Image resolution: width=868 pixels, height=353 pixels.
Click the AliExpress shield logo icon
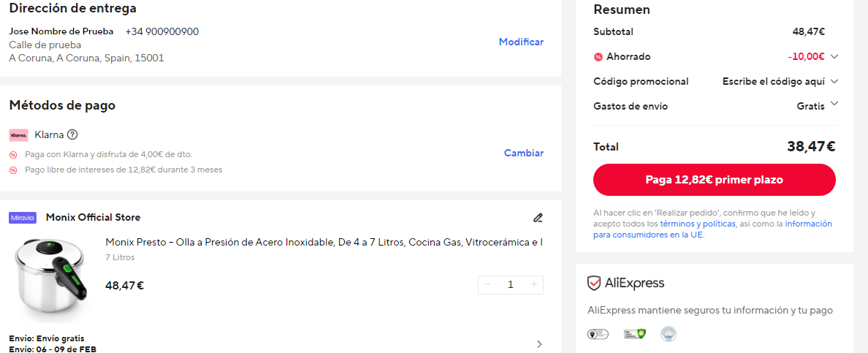click(594, 283)
